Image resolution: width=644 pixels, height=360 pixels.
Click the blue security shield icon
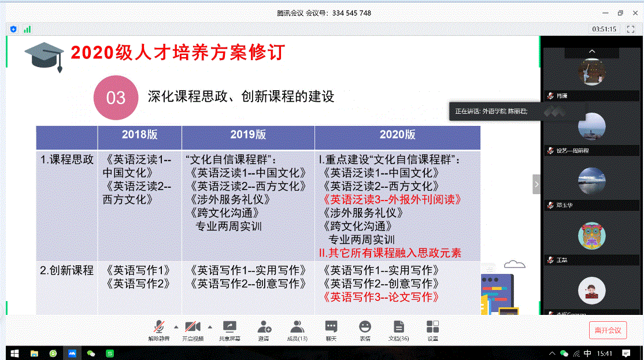(x=13, y=29)
